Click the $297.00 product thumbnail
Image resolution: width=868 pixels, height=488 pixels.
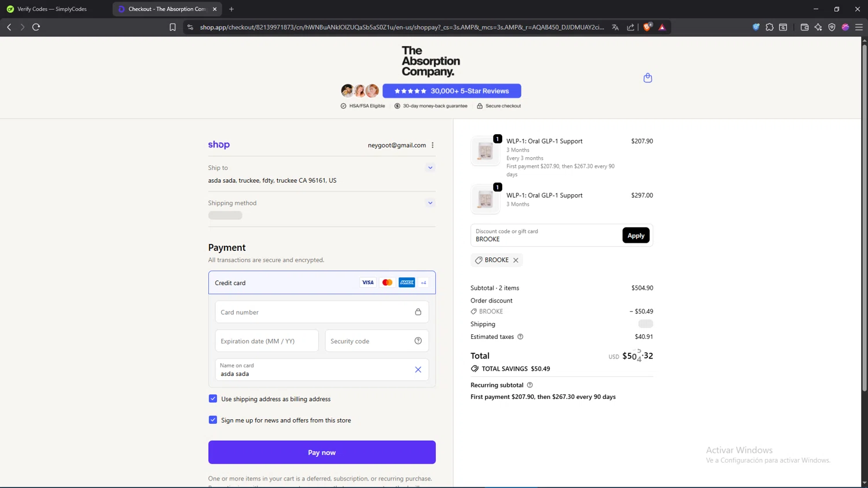pyautogui.click(x=486, y=199)
